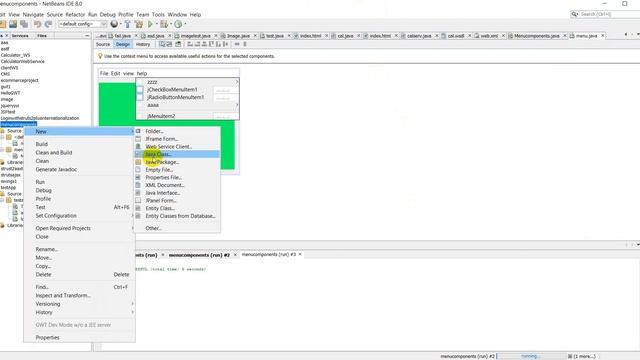Choose Set Configuration in context menu
The width and height of the screenshot is (640, 360).
coord(56,216)
